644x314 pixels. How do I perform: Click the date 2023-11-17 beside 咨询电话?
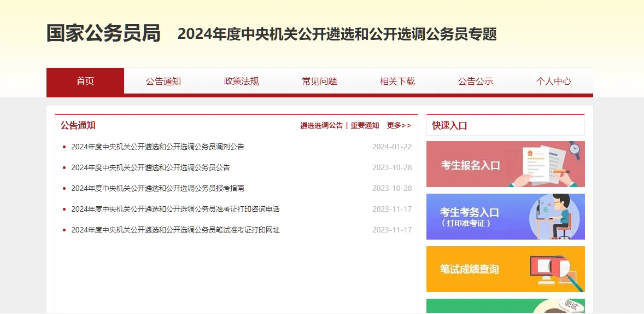[392, 209]
